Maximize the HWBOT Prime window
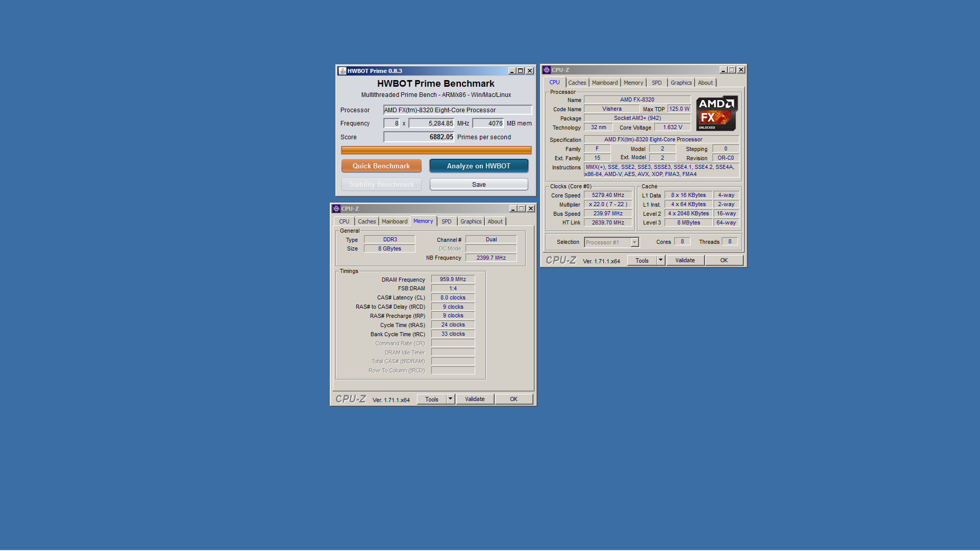The height and width of the screenshot is (551, 980). tap(521, 71)
